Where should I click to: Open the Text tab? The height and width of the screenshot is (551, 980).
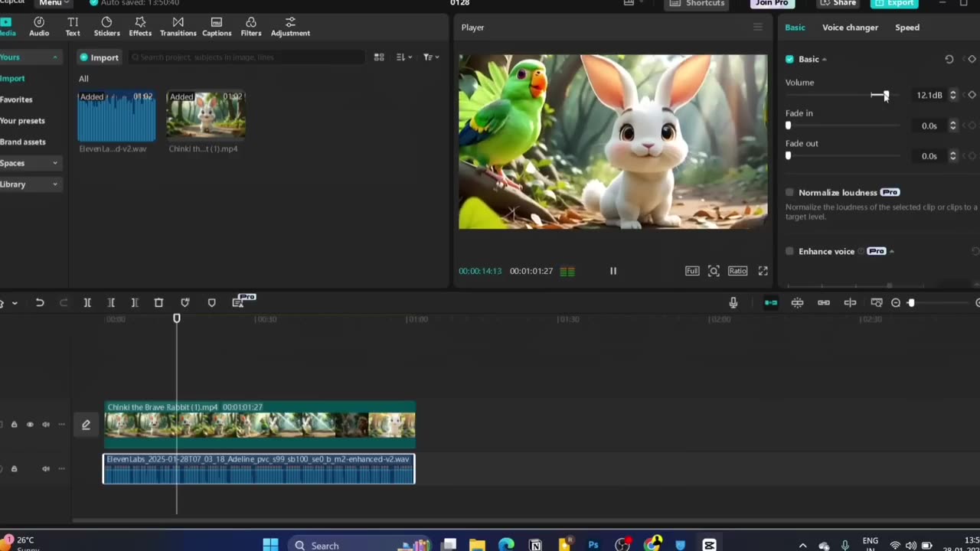[x=73, y=27]
